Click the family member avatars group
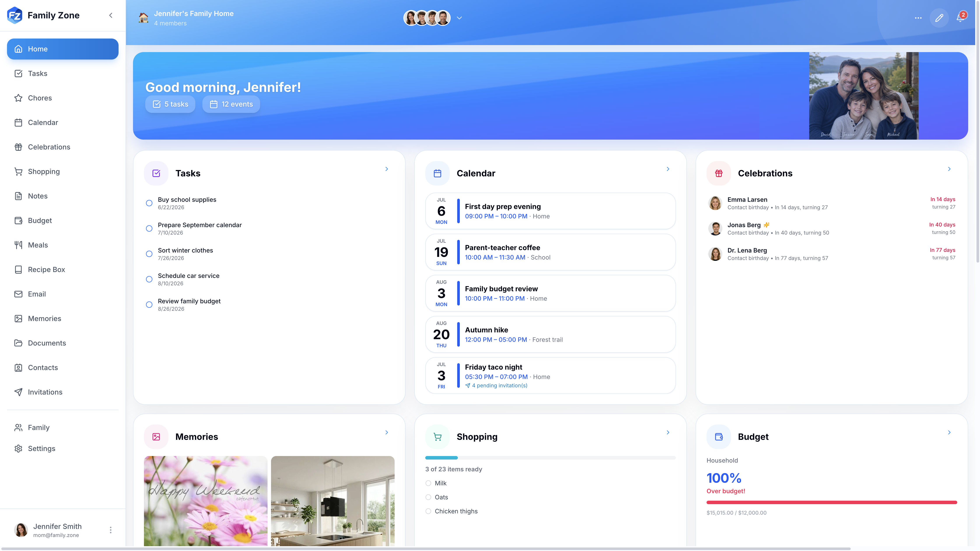 pos(427,18)
